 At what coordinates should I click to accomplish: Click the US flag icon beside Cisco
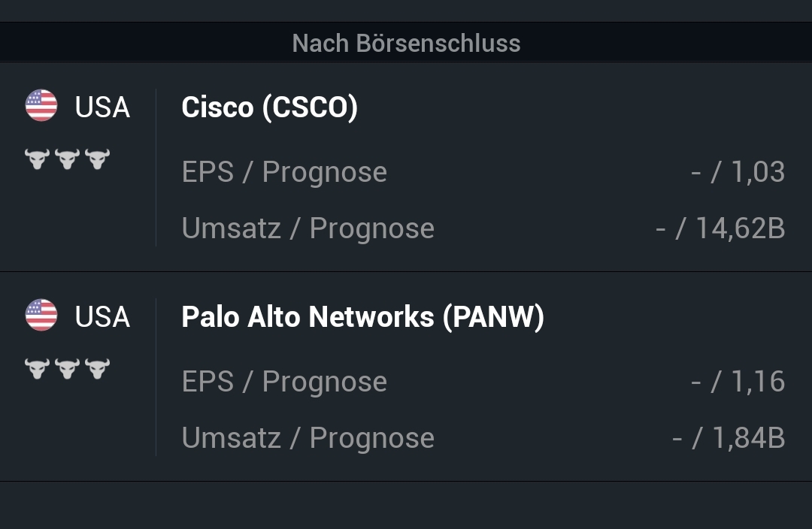click(x=41, y=106)
